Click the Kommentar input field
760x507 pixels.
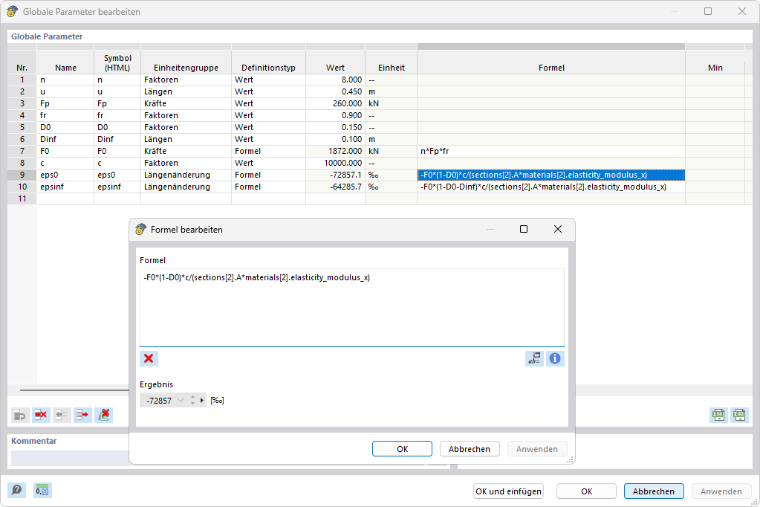pyautogui.click(x=70, y=458)
